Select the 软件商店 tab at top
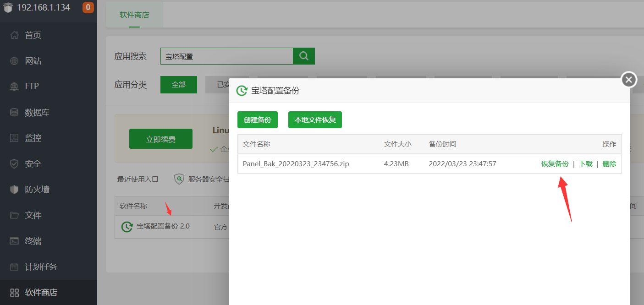The width and height of the screenshot is (644, 305). 134,15
